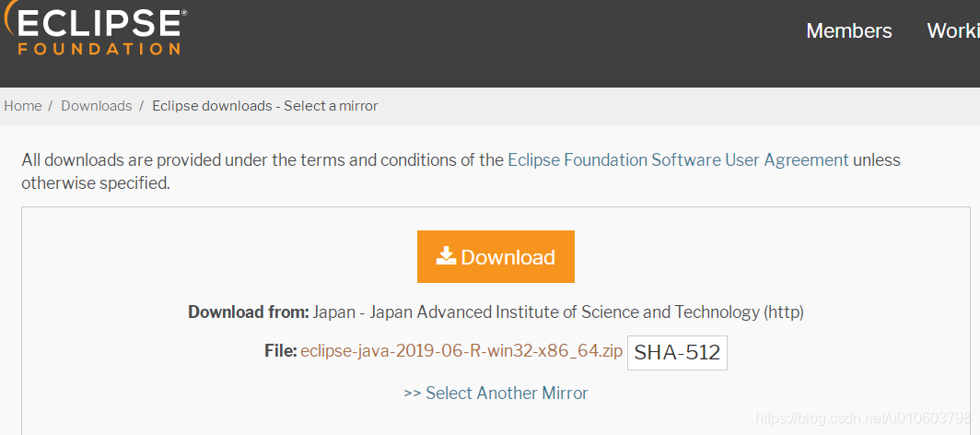980x435 pixels.
Task: Click the Eclipse Foundation logo
Action: point(92,29)
